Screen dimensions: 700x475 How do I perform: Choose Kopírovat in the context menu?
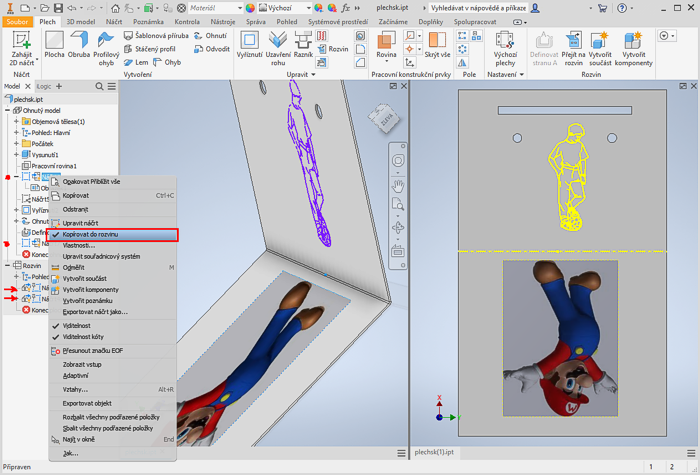pos(112,196)
